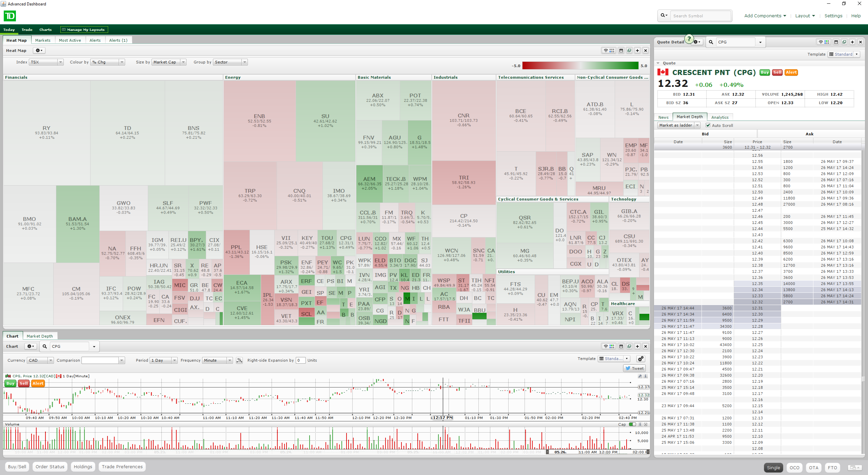Image resolution: width=868 pixels, height=475 pixels.
Task: Click the SU tile in Energy heat map
Action: coord(325,121)
